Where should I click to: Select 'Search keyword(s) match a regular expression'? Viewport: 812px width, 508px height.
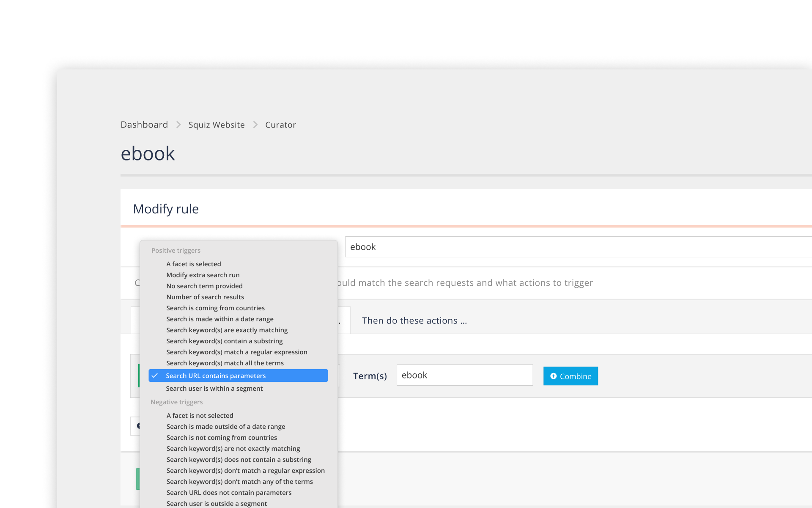(x=236, y=352)
